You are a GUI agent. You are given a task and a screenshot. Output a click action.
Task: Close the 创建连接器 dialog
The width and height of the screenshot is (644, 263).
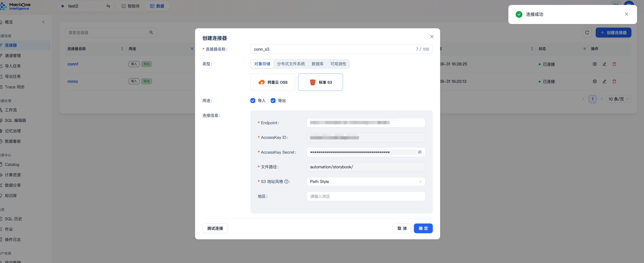tap(431, 36)
